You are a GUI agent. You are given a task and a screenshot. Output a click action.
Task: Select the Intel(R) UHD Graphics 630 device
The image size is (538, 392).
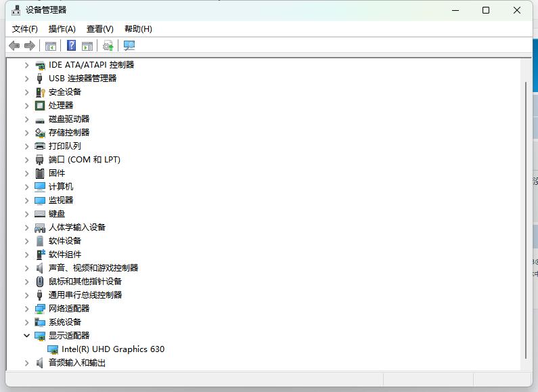coord(112,349)
